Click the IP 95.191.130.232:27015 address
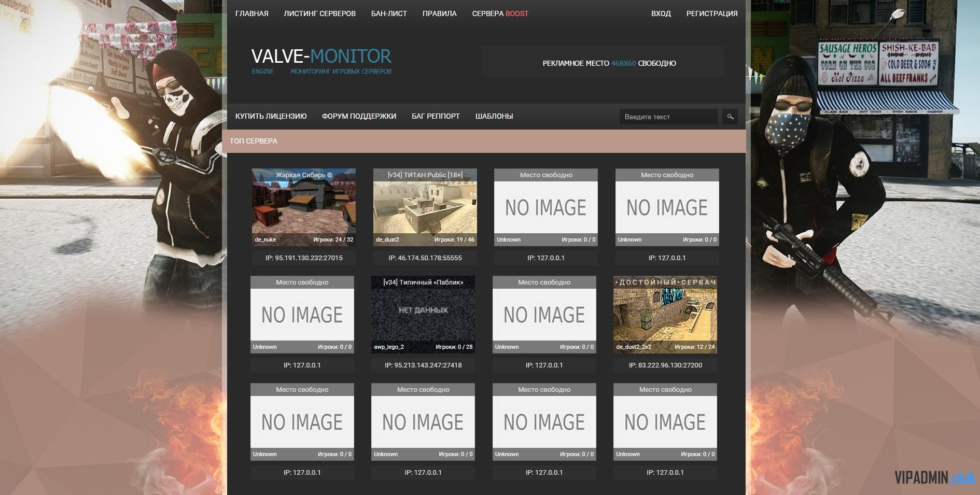Viewport: 980px width, 495px height. point(304,258)
